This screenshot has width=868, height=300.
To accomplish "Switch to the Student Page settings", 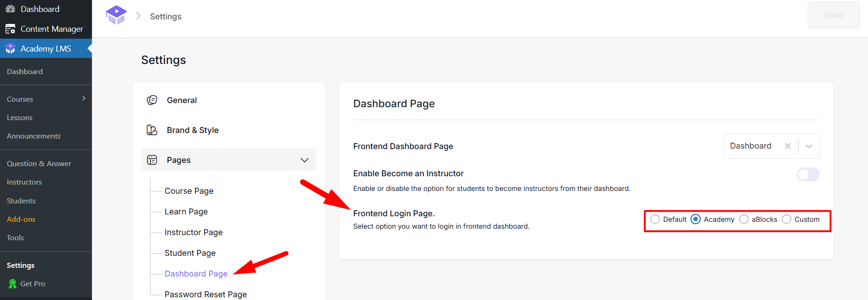I will [190, 253].
